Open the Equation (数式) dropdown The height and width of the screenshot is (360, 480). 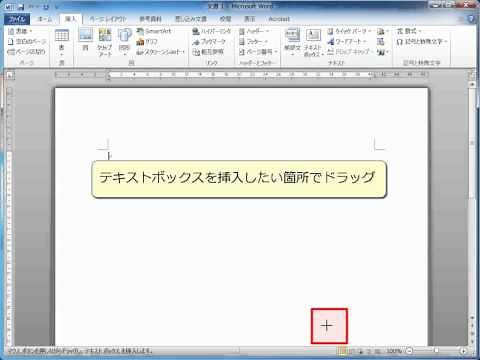pos(409,31)
